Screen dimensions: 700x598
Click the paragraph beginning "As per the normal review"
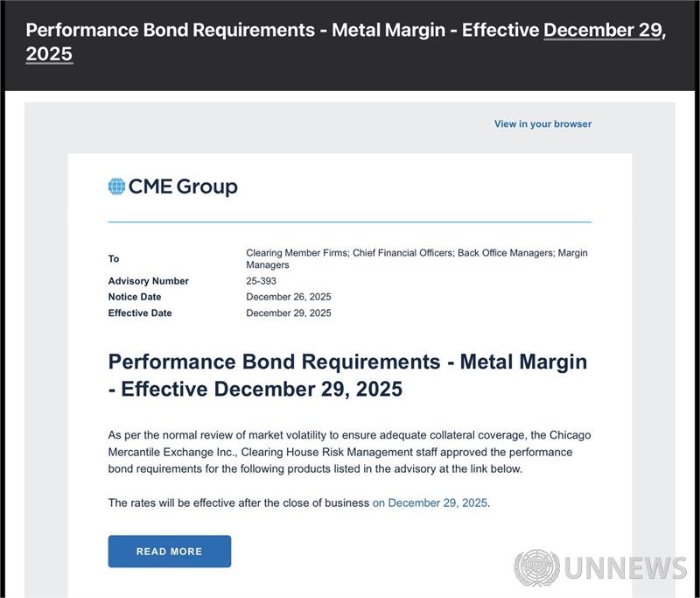(354, 452)
